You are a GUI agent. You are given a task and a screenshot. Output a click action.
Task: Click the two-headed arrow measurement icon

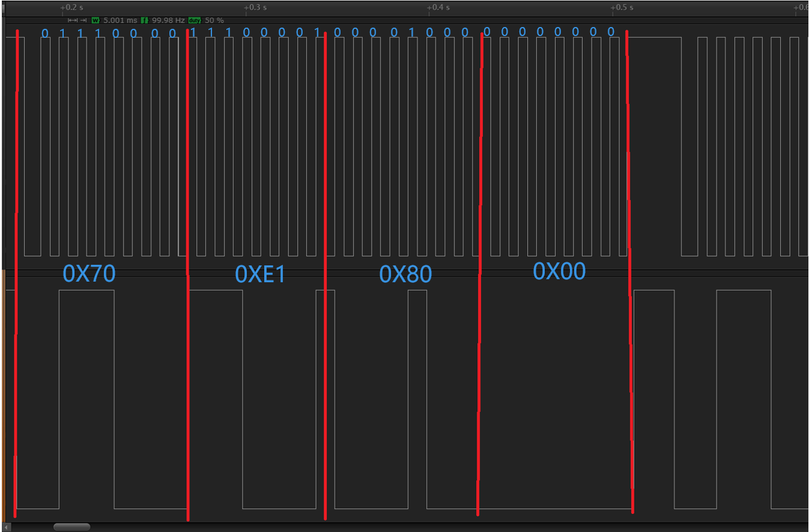click(x=73, y=20)
